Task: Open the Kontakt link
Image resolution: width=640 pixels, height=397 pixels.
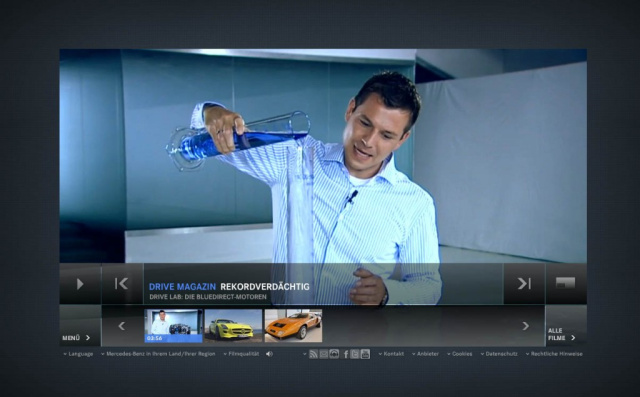Action: click(391, 354)
